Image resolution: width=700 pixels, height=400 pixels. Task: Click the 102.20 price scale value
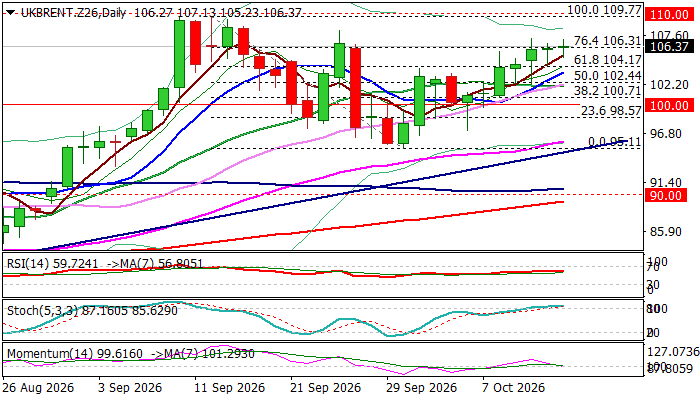click(669, 84)
